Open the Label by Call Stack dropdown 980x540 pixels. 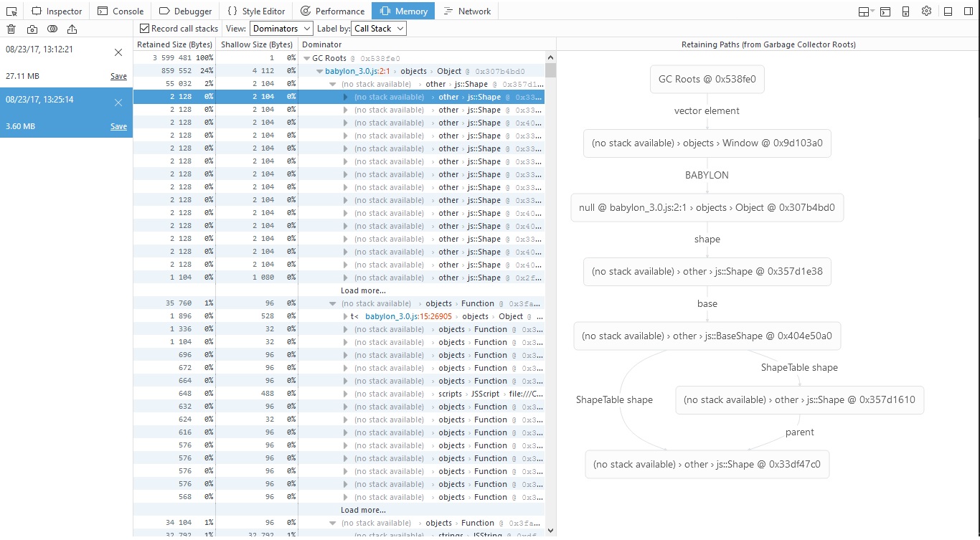tap(379, 29)
